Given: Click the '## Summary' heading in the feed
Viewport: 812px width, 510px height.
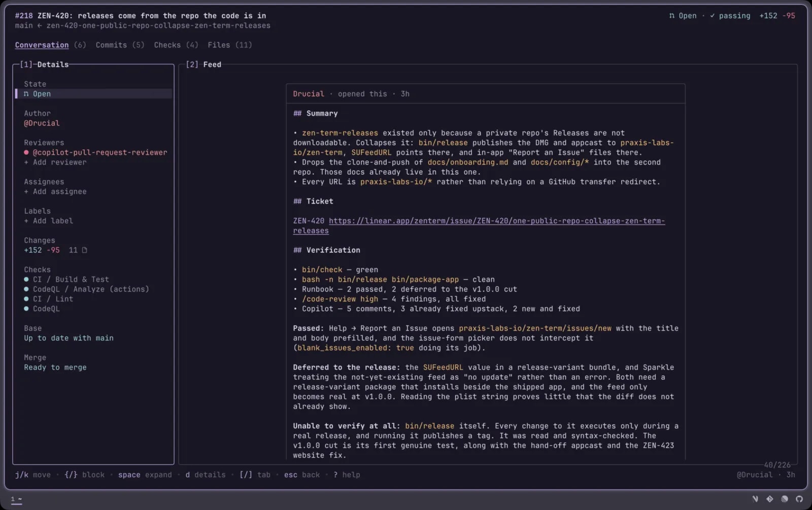Looking at the screenshot, I should (315, 113).
